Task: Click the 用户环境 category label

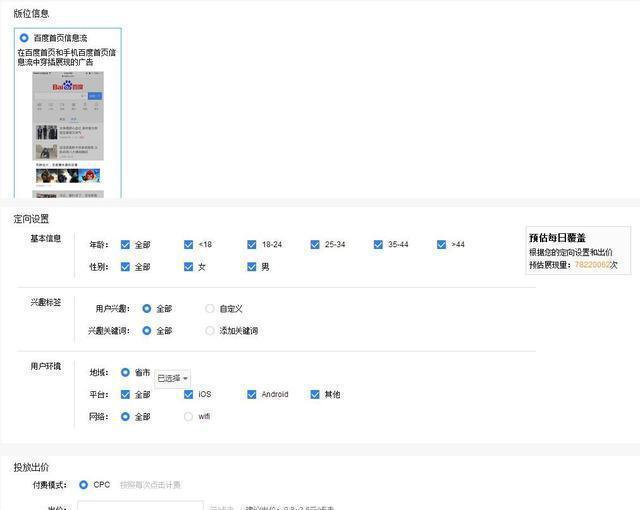Action: pos(46,366)
